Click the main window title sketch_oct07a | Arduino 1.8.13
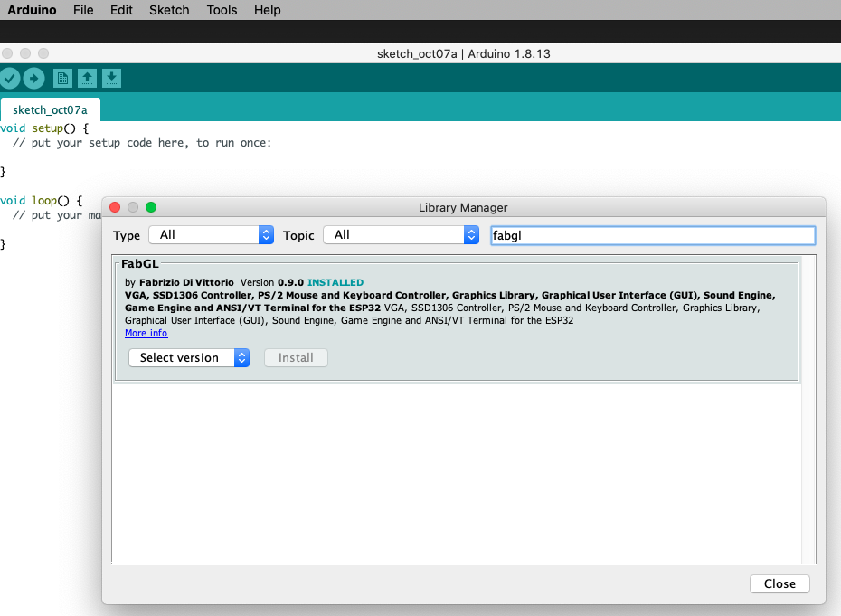Image resolution: width=841 pixels, height=616 pixels. pos(463,53)
